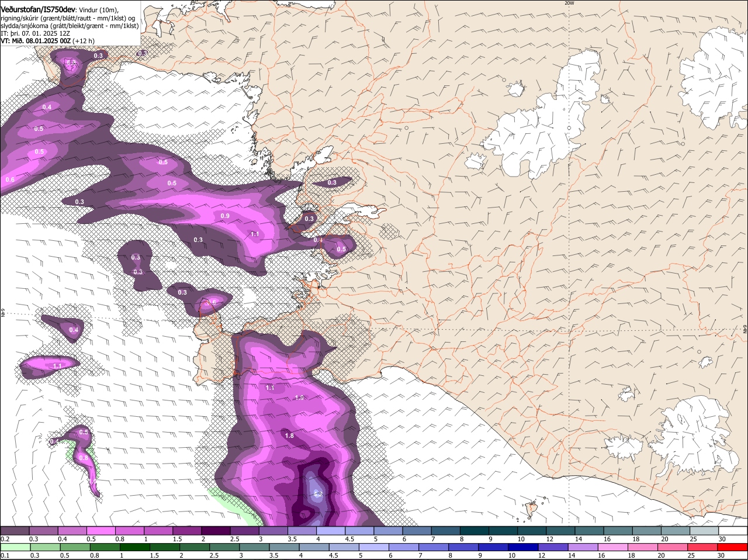Click the light pink lower legend swatch starting at 16
The width and height of the screenshot is (748, 560).
click(613, 547)
